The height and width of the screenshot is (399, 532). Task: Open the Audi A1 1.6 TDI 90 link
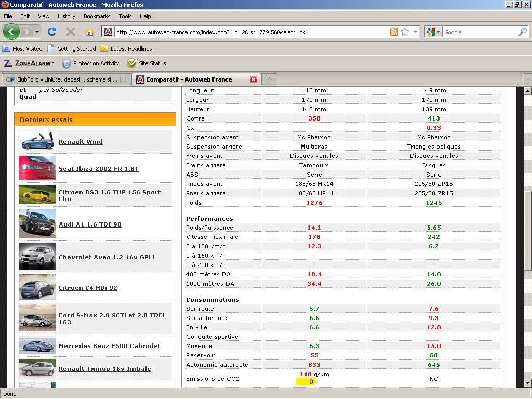click(x=90, y=224)
